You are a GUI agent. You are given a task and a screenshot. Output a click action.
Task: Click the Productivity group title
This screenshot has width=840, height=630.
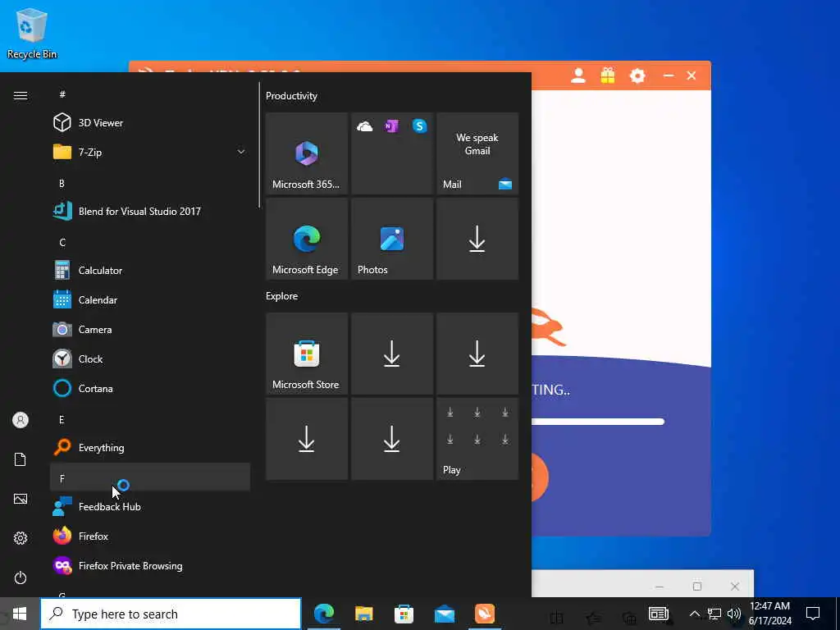291,96
